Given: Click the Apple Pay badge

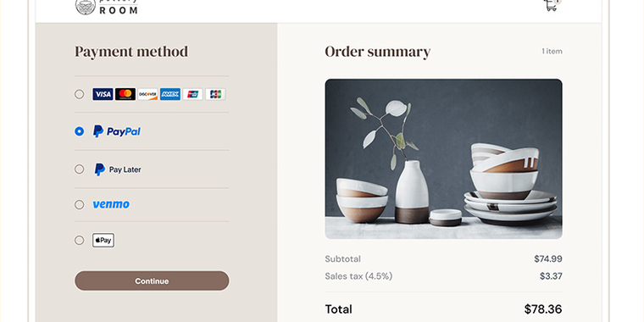Looking at the screenshot, I should (103, 241).
